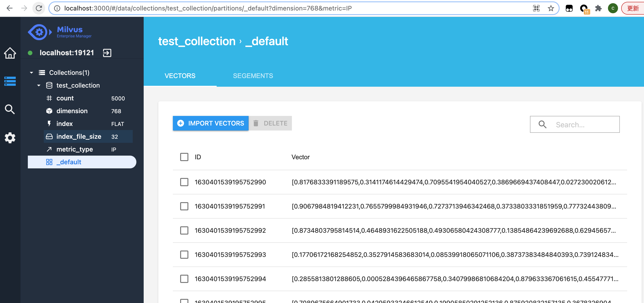Click the magnifier icon in search box
The width and height of the screenshot is (644, 303).
coord(542,124)
